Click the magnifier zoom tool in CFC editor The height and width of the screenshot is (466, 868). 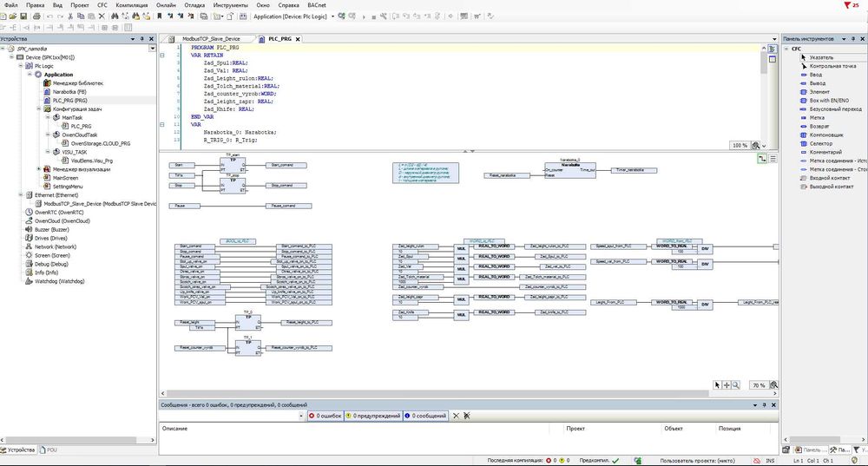[x=736, y=384]
